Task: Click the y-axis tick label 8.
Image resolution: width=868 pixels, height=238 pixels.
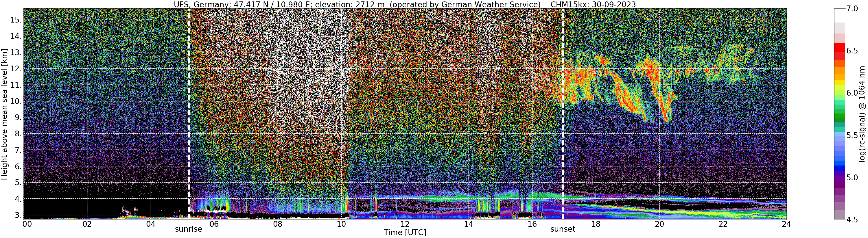Action: pos(18,134)
